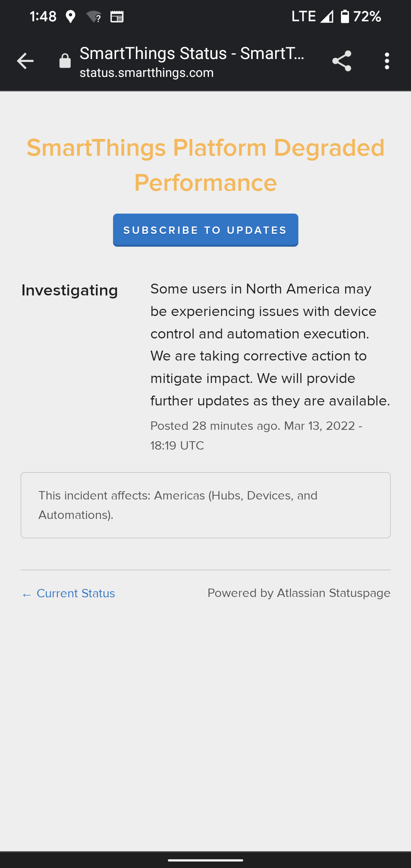Open the site security lock icon

(x=65, y=61)
